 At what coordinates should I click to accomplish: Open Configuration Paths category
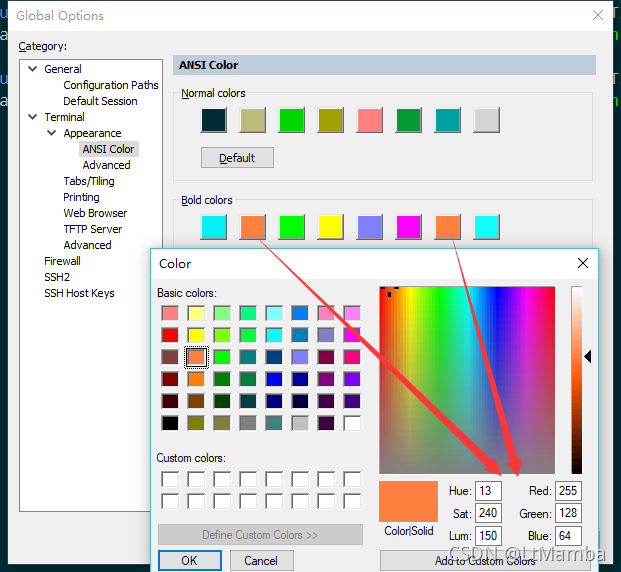[111, 85]
